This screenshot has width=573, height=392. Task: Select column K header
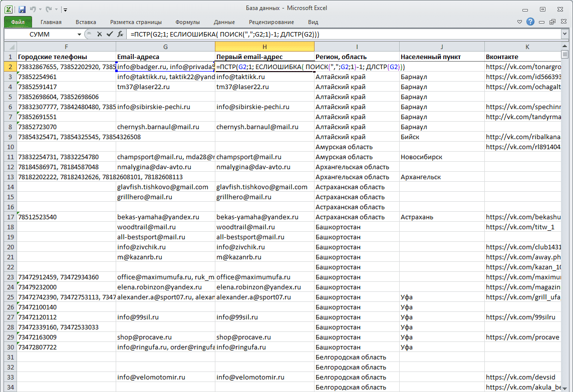pyautogui.click(x=523, y=47)
